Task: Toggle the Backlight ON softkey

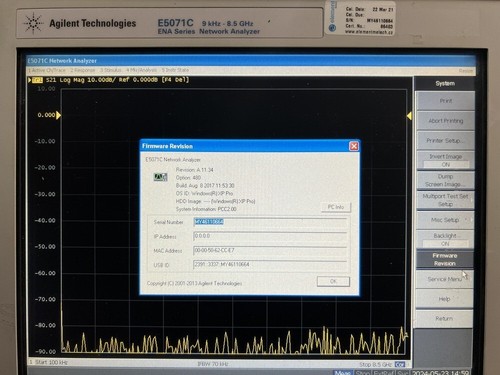Action: tap(445, 239)
